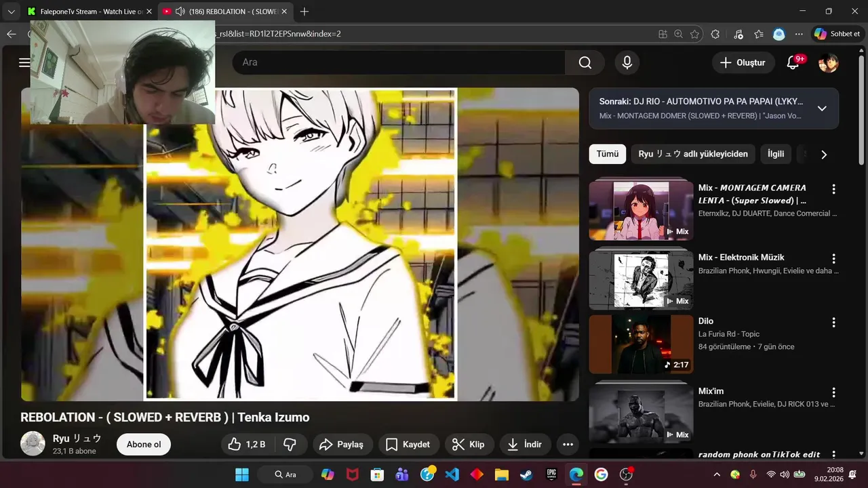Click the Sohbet et Copilot button
This screenshot has height=488, width=868.
click(x=837, y=34)
